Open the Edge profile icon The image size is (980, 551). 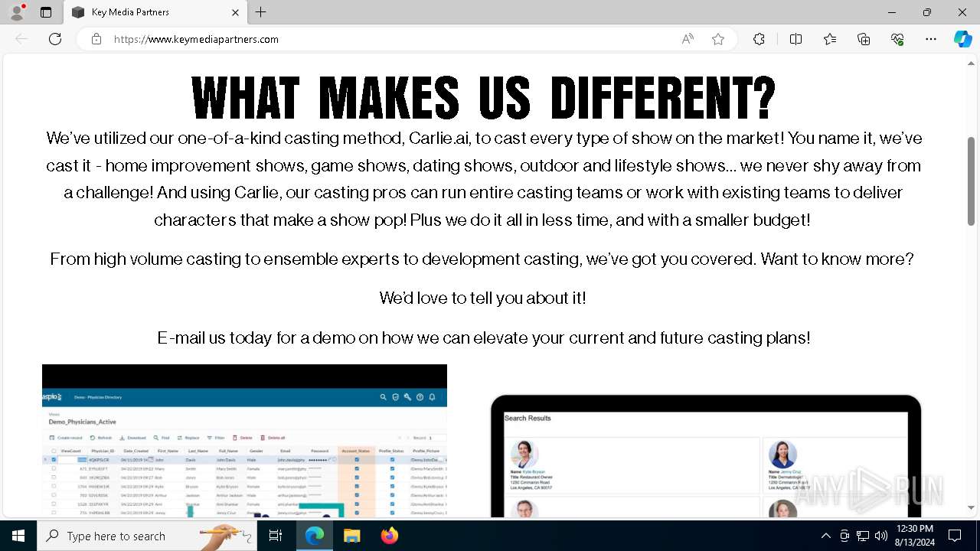click(17, 12)
